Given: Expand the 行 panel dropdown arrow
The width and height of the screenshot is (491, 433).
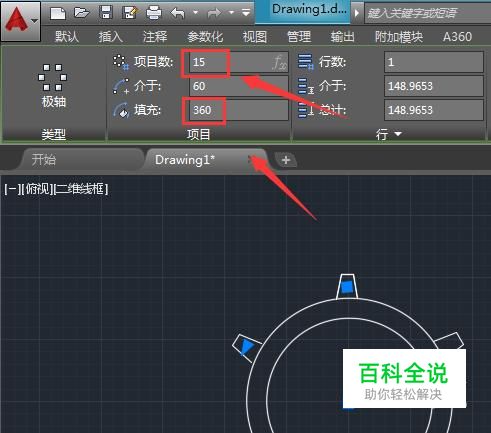Looking at the screenshot, I should (398, 134).
